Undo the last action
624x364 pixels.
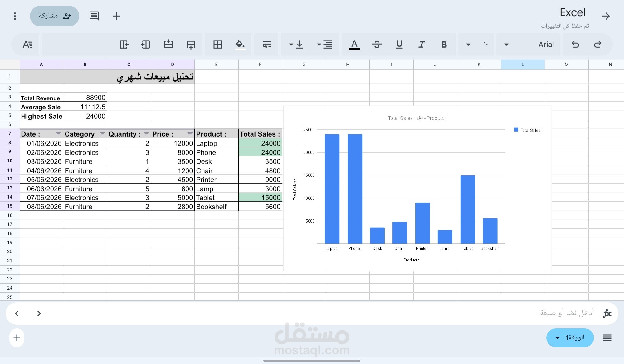[x=575, y=45]
